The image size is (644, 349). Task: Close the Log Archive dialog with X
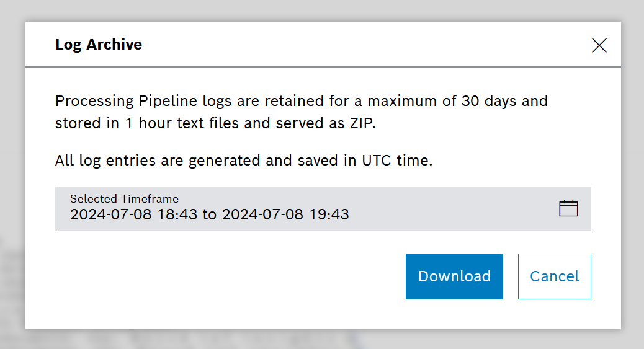(x=599, y=45)
